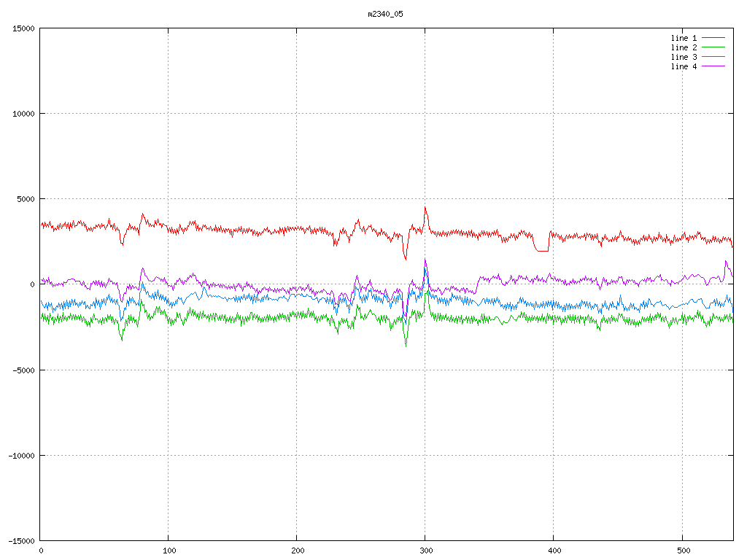Click the red line sample in legend
The image size is (747, 560).
pos(713,38)
